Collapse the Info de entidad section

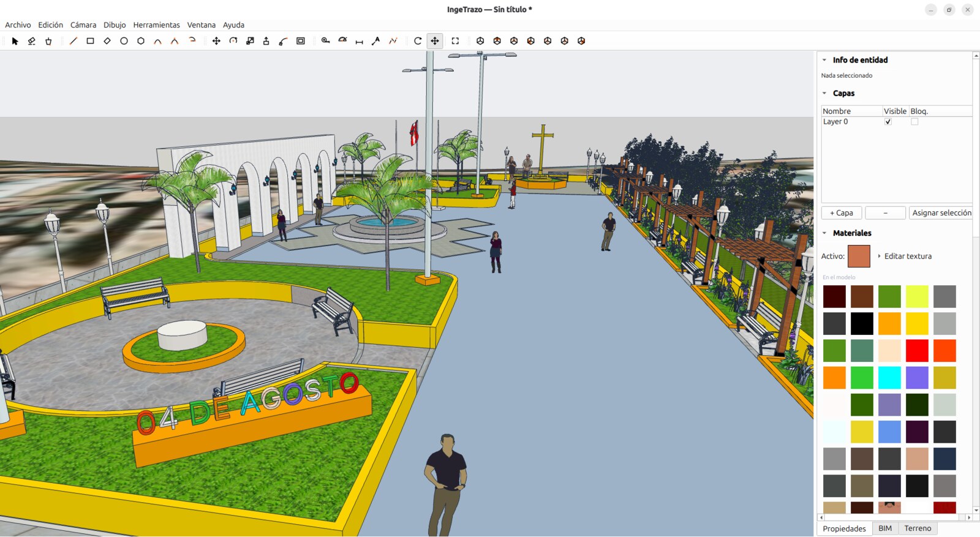tap(824, 60)
